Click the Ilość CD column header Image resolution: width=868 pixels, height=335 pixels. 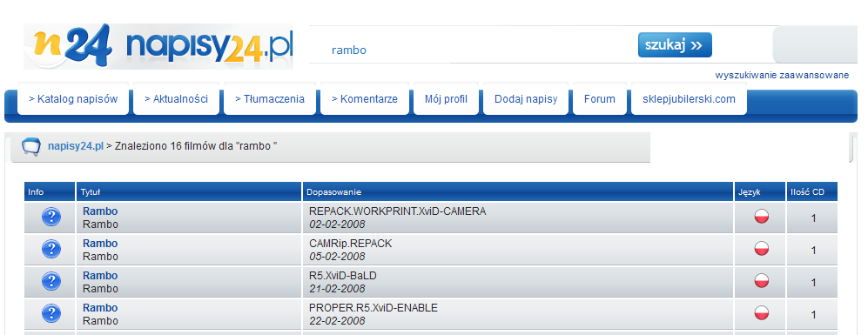tap(812, 191)
